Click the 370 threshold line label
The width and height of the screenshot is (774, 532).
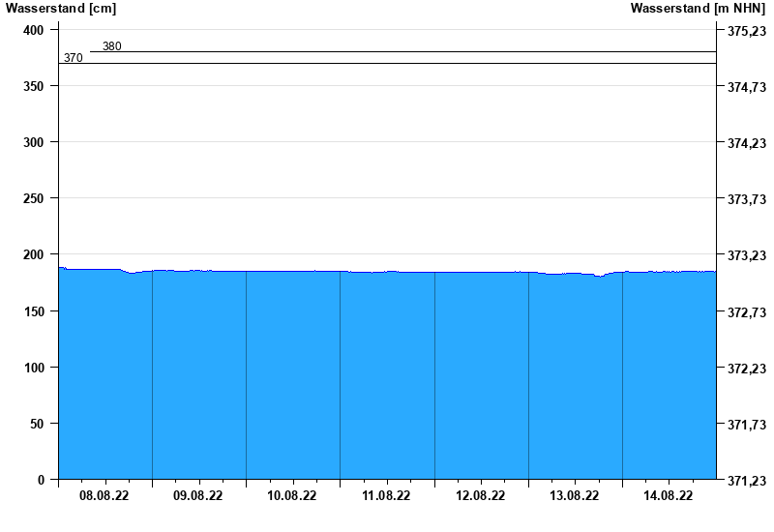(74, 58)
